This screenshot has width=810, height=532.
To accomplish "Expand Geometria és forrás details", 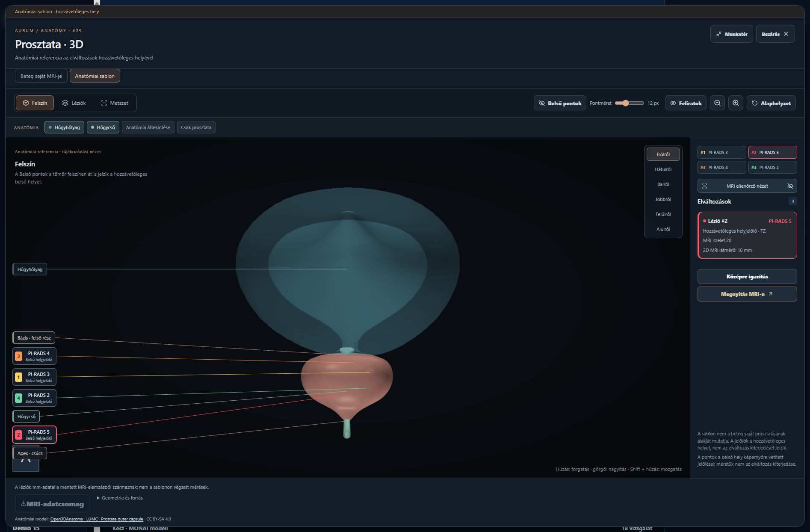I will [120, 498].
